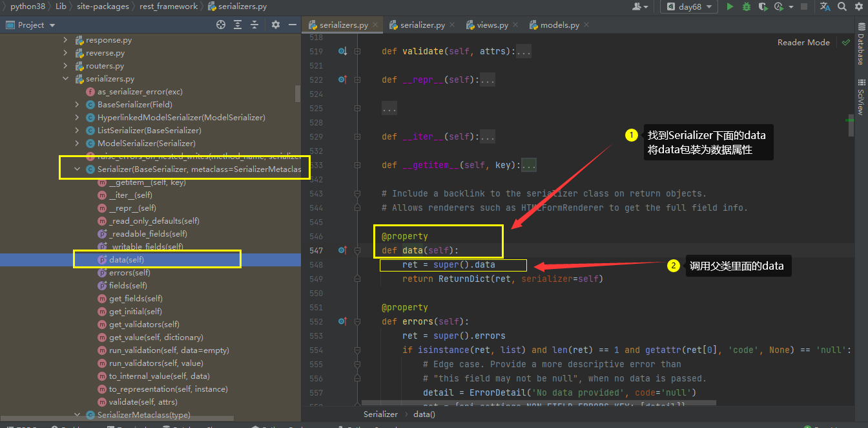
Task: Collapse serializers.py tree node
Action: coord(65,79)
